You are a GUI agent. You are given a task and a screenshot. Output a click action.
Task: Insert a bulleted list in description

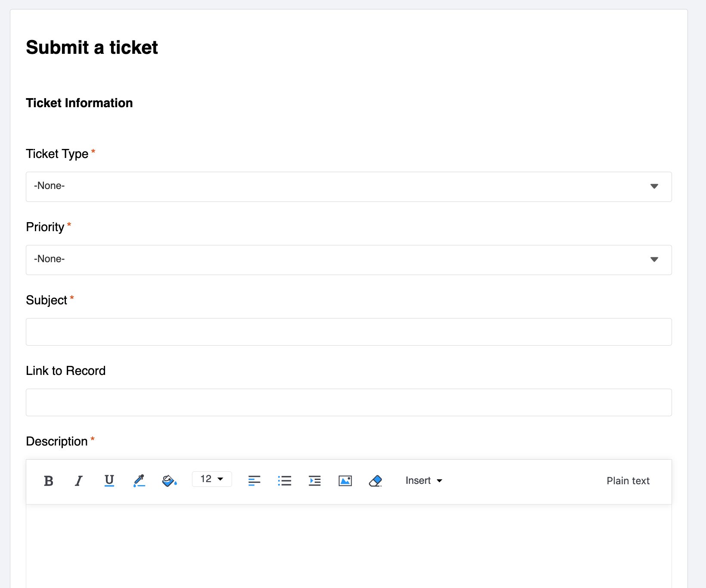(285, 481)
